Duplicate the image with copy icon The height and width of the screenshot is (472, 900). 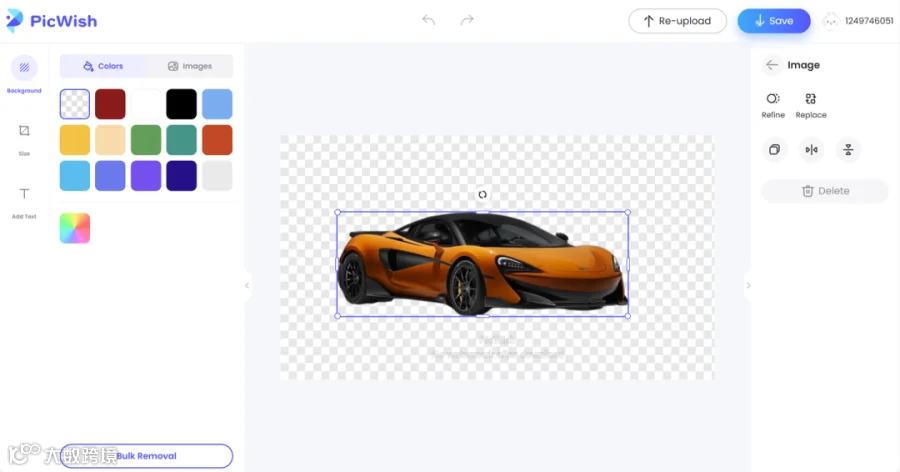tap(774, 150)
